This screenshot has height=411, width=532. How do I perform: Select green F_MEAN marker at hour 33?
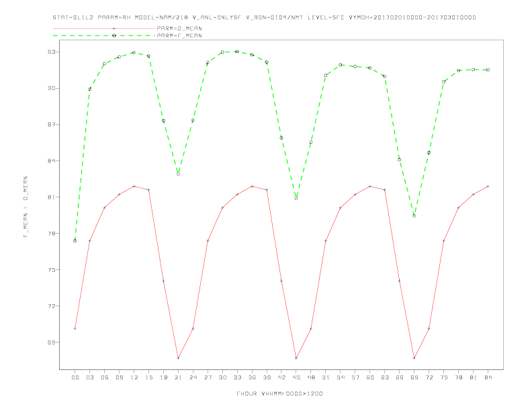coord(237,52)
